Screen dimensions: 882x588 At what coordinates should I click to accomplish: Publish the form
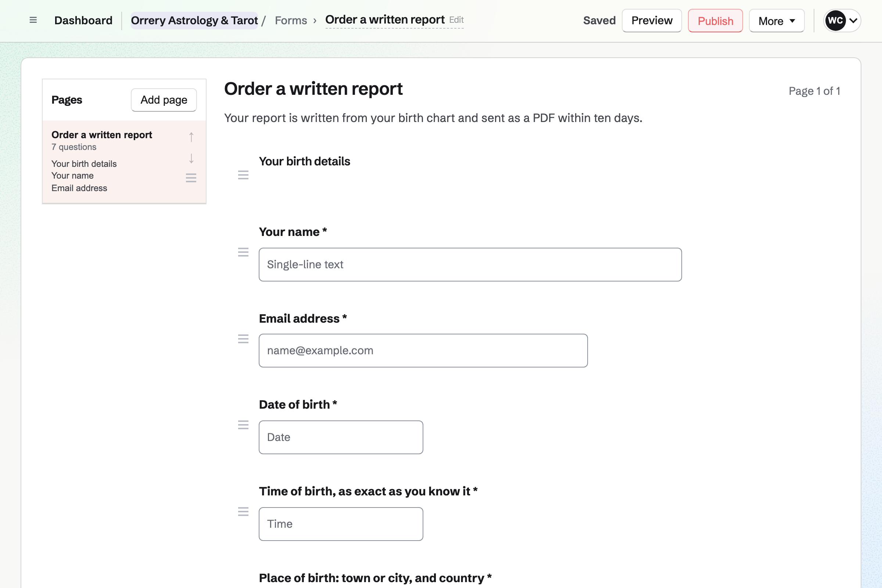(715, 21)
